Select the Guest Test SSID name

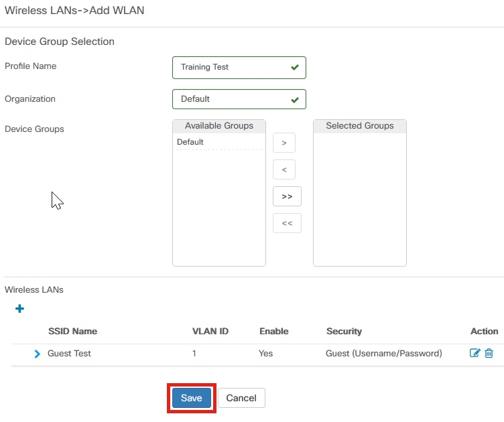point(69,353)
